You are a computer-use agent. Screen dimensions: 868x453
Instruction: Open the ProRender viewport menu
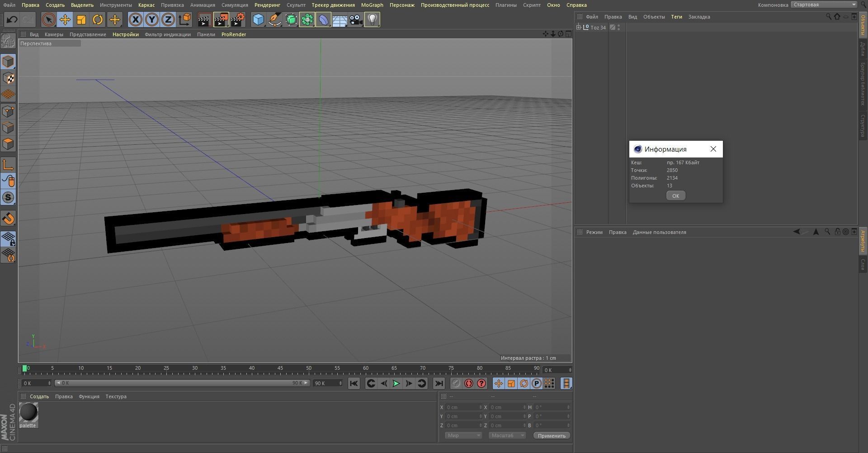tap(234, 34)
